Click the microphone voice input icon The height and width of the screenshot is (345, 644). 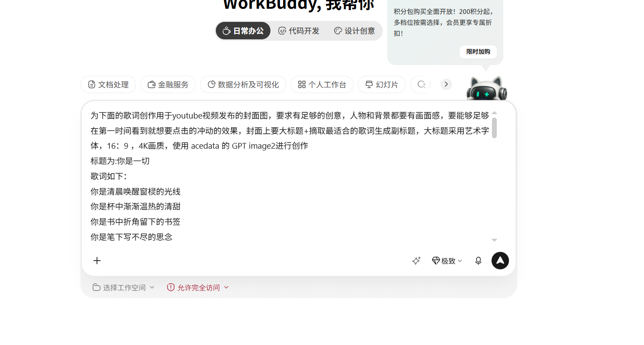tap(478, 261)
